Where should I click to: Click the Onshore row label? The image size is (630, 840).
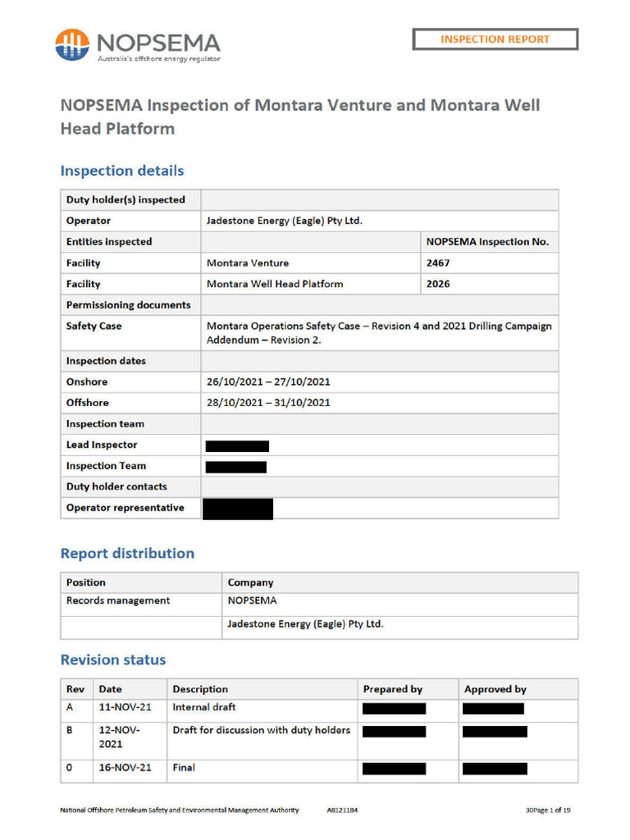pos(87,382)
